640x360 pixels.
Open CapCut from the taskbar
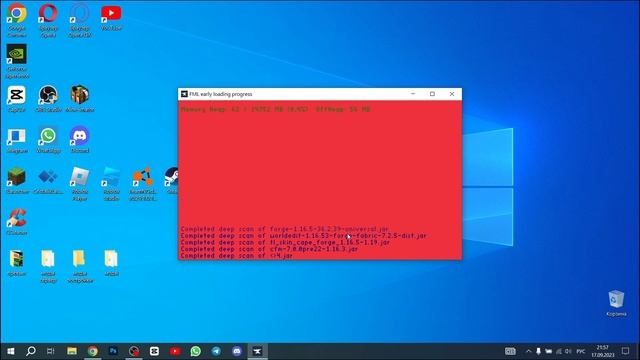(x=154, y=351)
